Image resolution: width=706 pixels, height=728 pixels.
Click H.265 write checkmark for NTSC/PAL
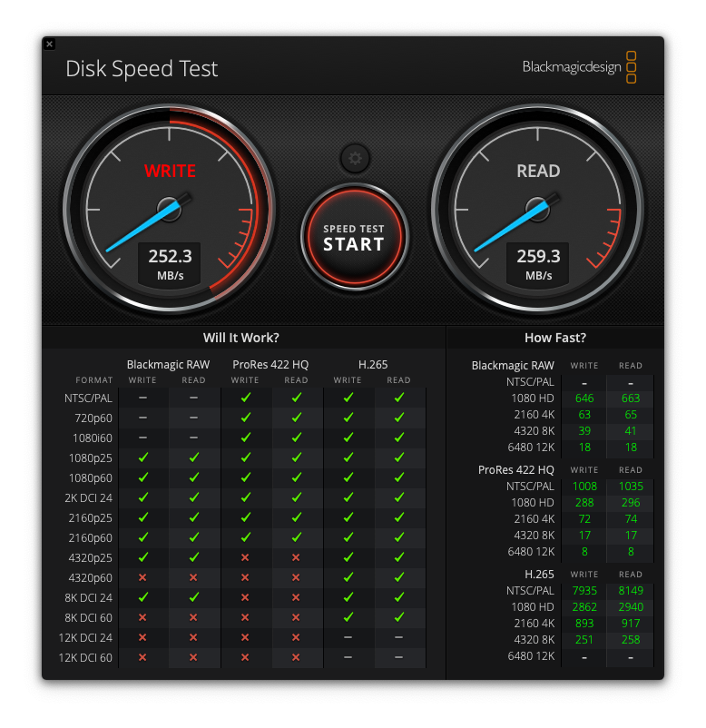(348, 398)
